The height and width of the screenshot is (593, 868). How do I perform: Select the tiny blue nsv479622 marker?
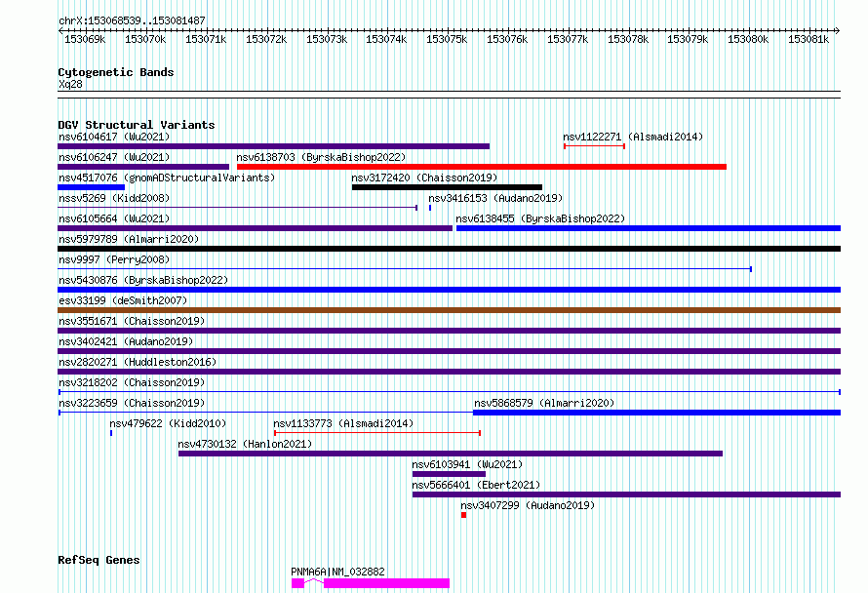(111, 433)
